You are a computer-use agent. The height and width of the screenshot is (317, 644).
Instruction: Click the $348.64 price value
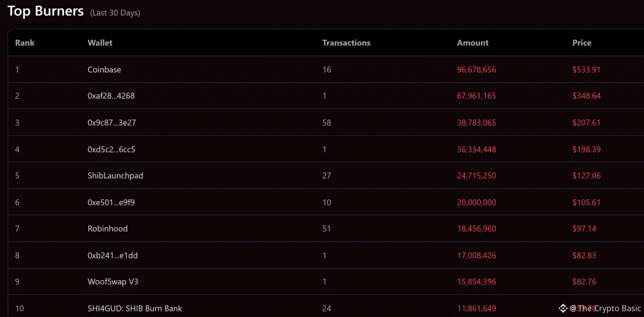pyautogui.click(x=586, y=96)
